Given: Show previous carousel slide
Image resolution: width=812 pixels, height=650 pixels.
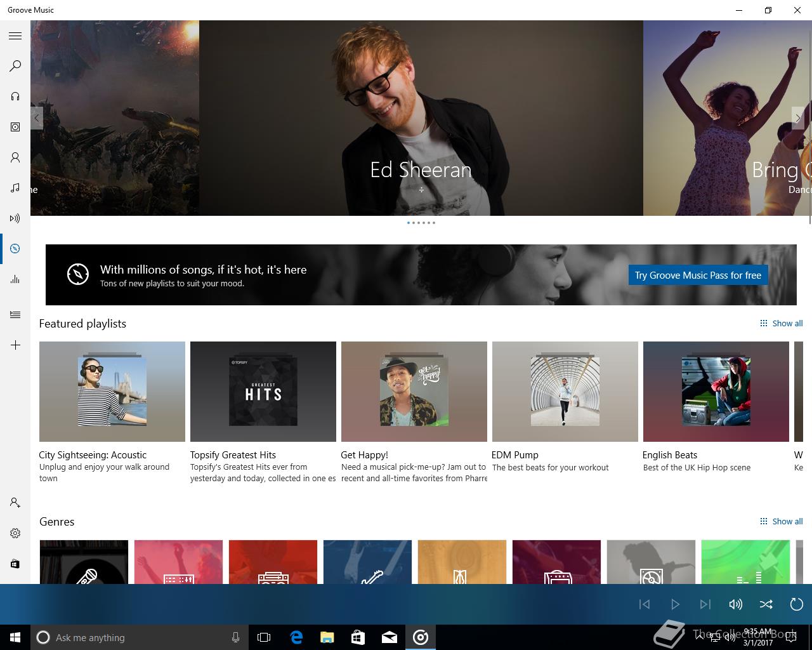Looking at the screenshot, I should click(x=37, y=118).
